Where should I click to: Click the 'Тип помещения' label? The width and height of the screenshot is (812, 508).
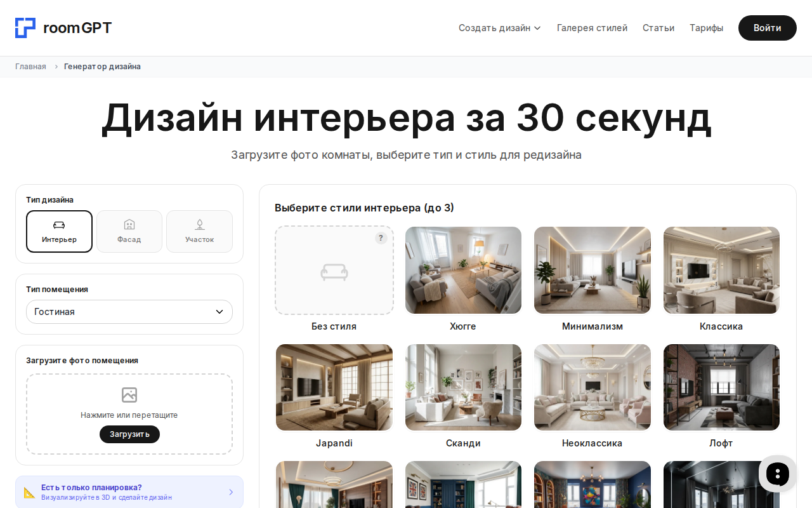point(57,289)
